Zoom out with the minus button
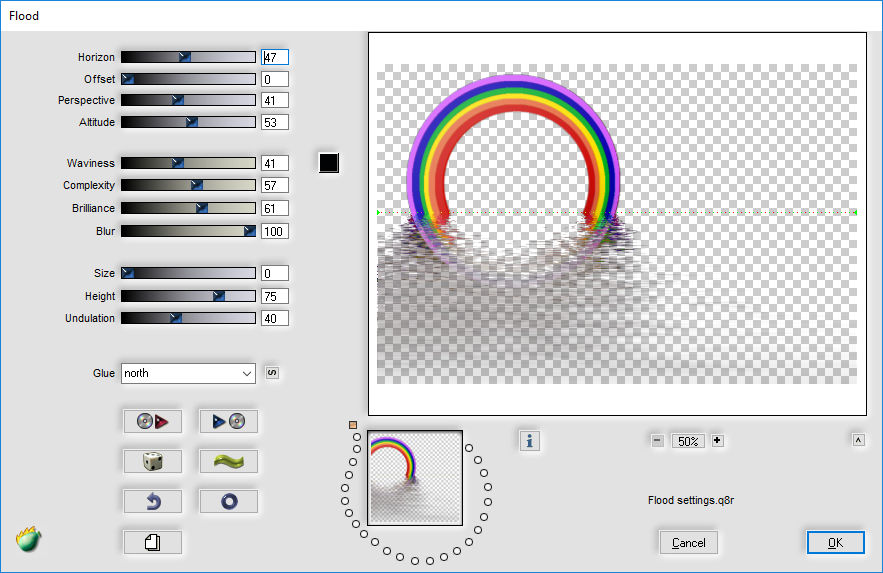Viewport: 883px width, 573px height. [x=657, y=441]
